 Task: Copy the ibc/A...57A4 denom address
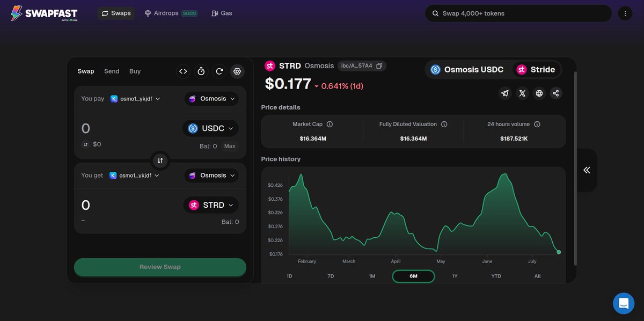tap(379, 66)
